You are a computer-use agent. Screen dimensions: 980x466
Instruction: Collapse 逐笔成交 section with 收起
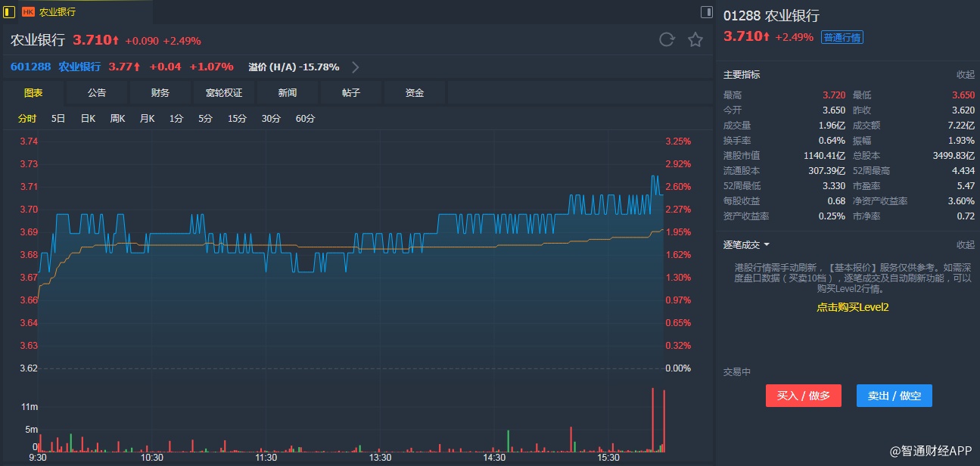point(966,244)
